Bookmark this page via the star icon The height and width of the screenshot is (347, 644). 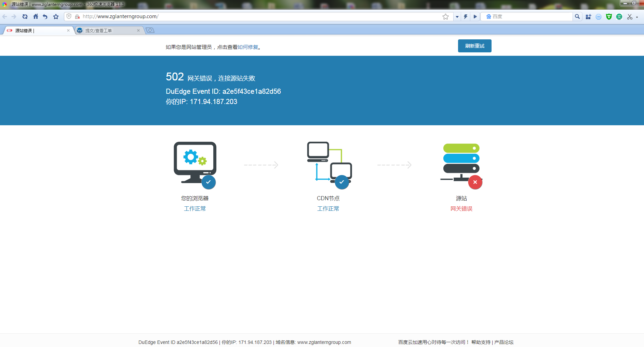tap(445, 16)
